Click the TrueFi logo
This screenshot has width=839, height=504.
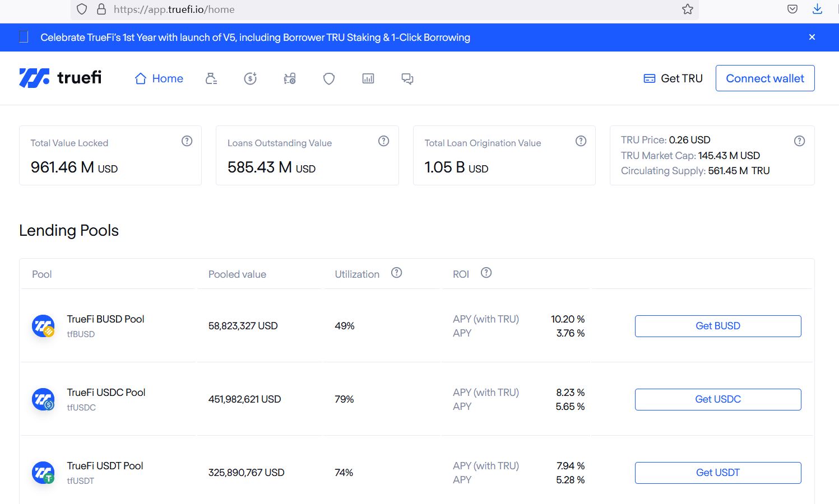tap(61, 78)
